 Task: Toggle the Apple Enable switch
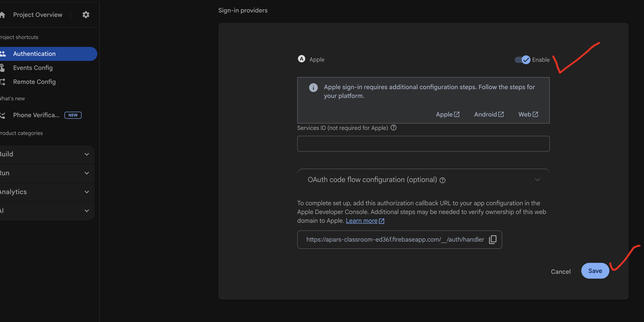point(522,60)
